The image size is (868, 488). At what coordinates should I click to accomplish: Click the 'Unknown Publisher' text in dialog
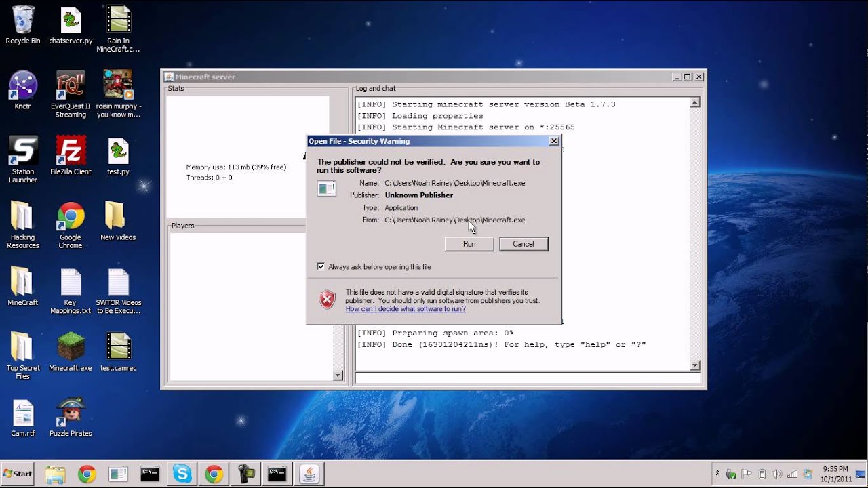(419, 195)
